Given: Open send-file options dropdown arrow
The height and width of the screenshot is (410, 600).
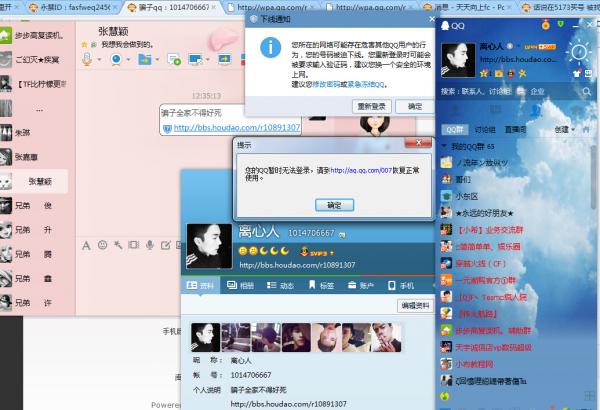Looking at the screenshot, I should coord(157,60).
